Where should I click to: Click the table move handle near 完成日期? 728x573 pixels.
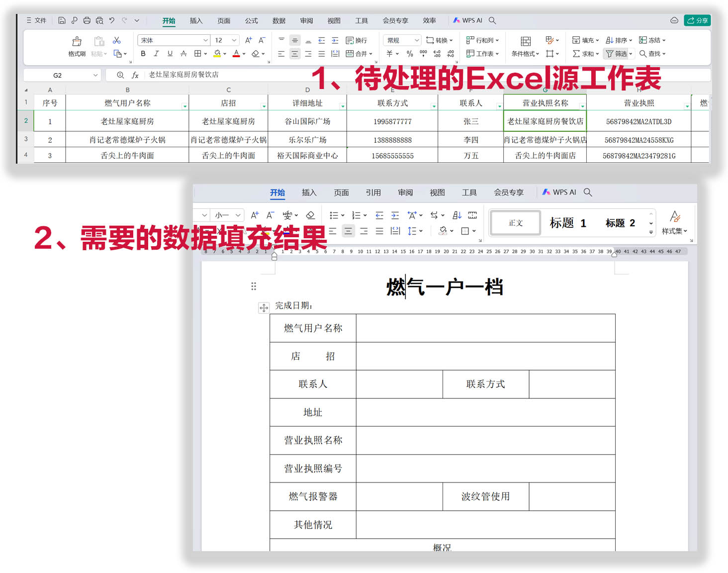264,308
